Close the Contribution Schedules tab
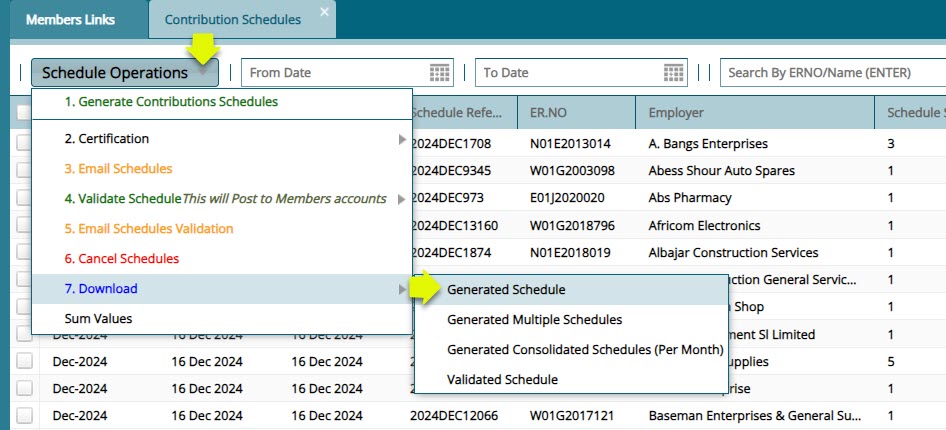This screenshot has width=946, height=430. pos(324,12)
